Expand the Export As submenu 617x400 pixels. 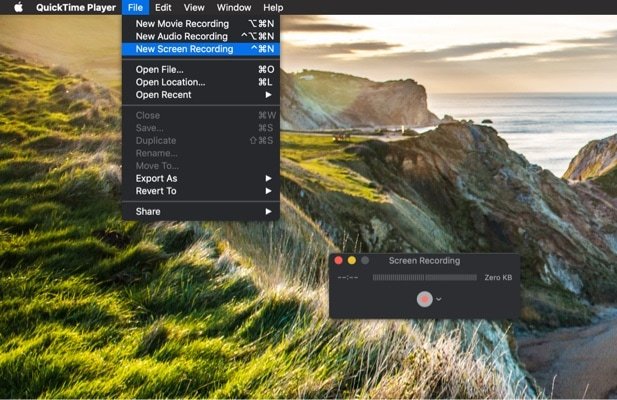tap(201, 179)
